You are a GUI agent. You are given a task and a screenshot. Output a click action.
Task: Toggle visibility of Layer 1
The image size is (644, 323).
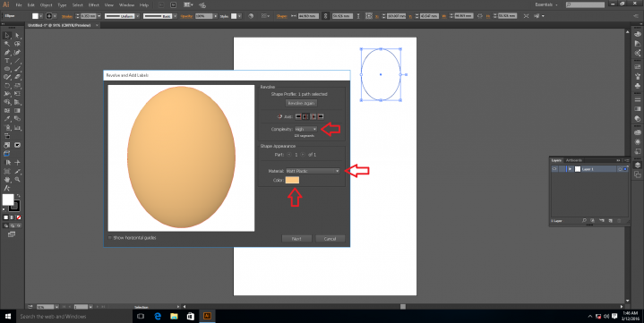coord(554,169)
